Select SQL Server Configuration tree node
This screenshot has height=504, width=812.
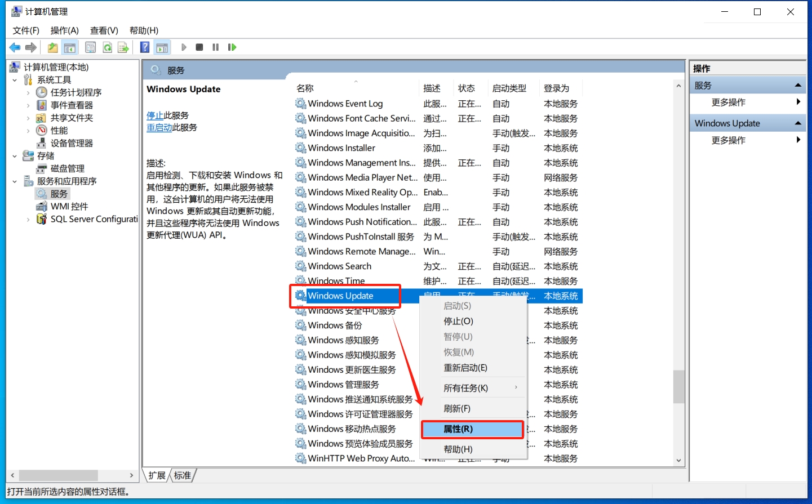click(x=94, y=219)
